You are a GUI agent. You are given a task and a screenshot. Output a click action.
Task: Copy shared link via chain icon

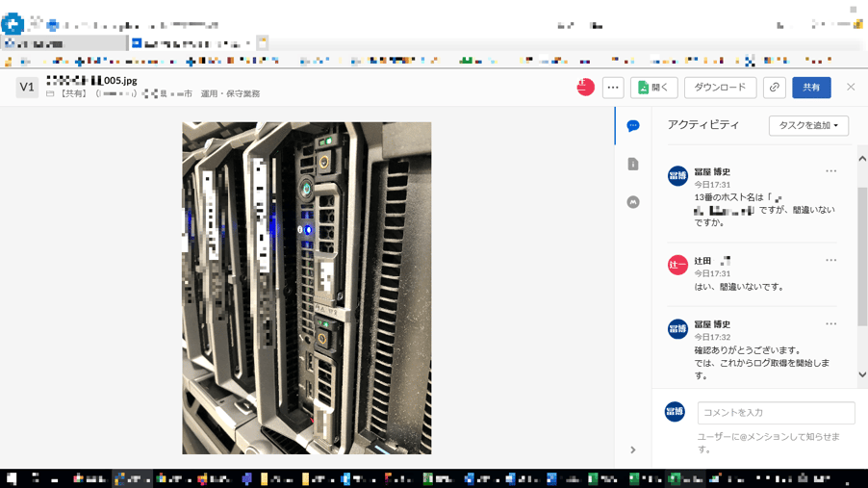tap(775, 88)
